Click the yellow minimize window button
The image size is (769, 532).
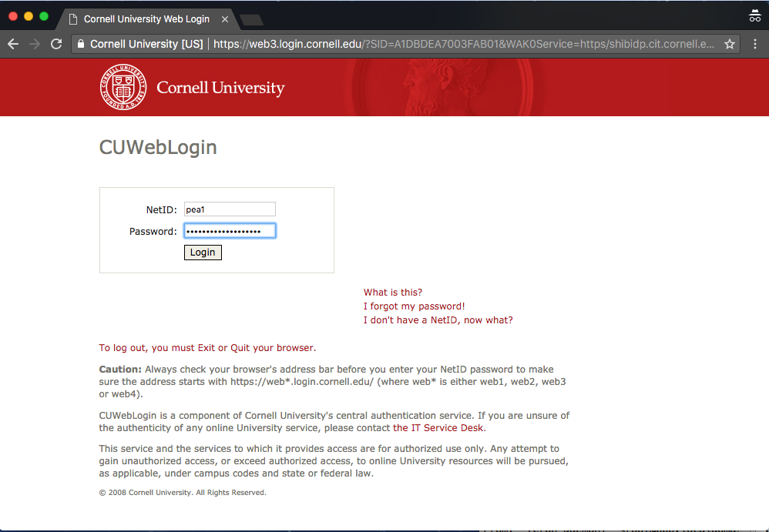pyautogui.click(x=29, y=16)
